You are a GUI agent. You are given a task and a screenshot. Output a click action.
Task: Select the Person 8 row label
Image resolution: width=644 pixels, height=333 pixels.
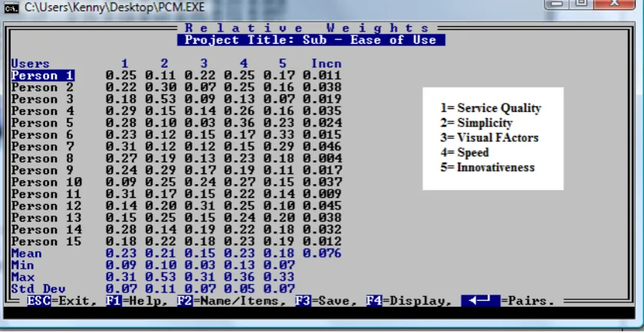click(x=42, y=159)
